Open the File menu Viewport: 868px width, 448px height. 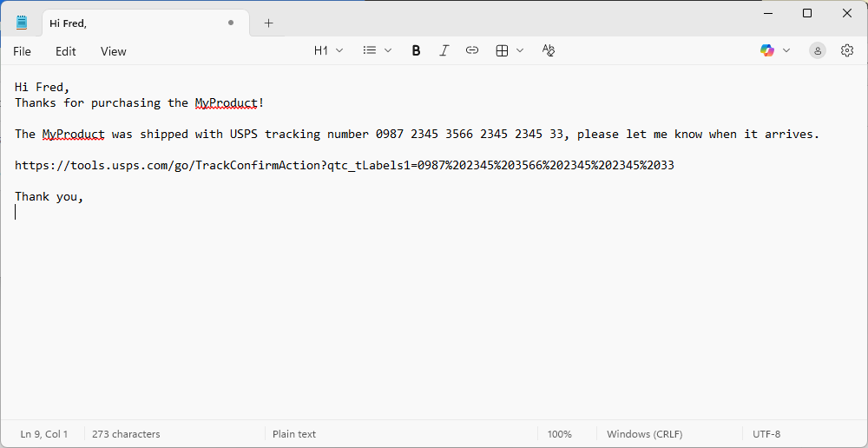[x=23, y=51]
